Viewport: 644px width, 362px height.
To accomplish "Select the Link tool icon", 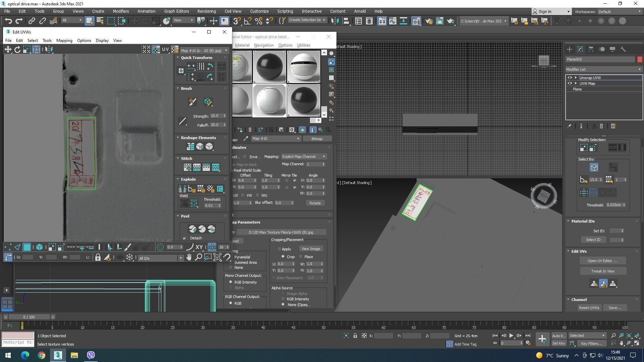I will (x=32, y=21).
